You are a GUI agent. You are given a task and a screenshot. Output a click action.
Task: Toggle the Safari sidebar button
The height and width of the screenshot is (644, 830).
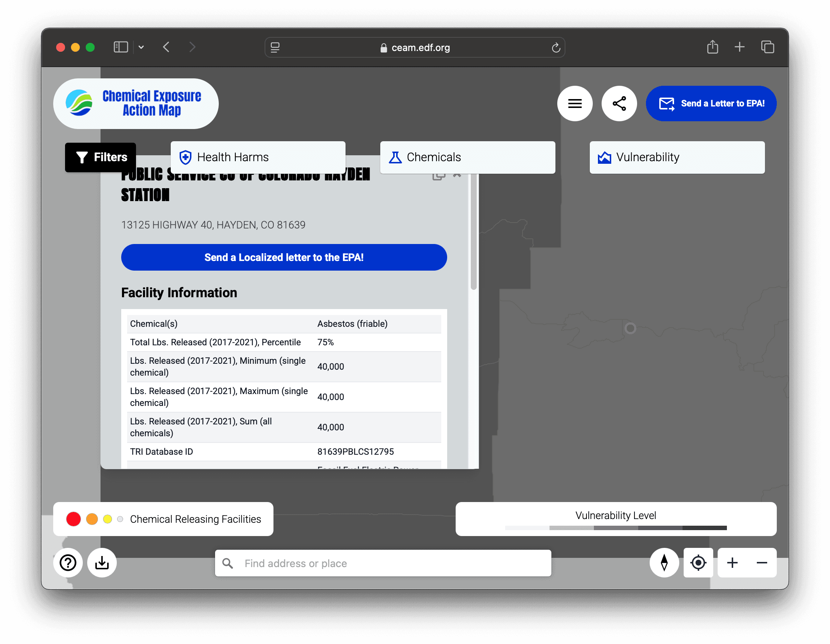pyautogui.click(x=120, y=47)
